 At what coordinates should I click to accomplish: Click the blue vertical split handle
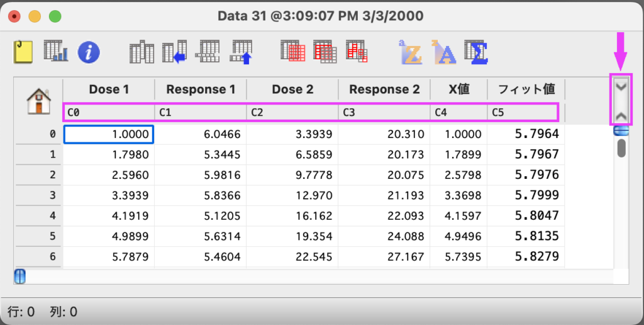coord(621,131)
